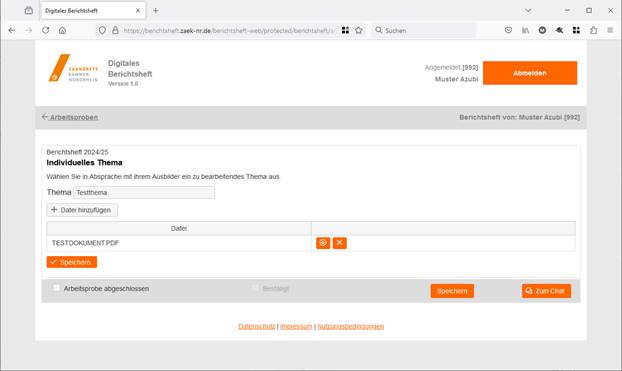Click the Individuelles Thema heading

(84, 163)
